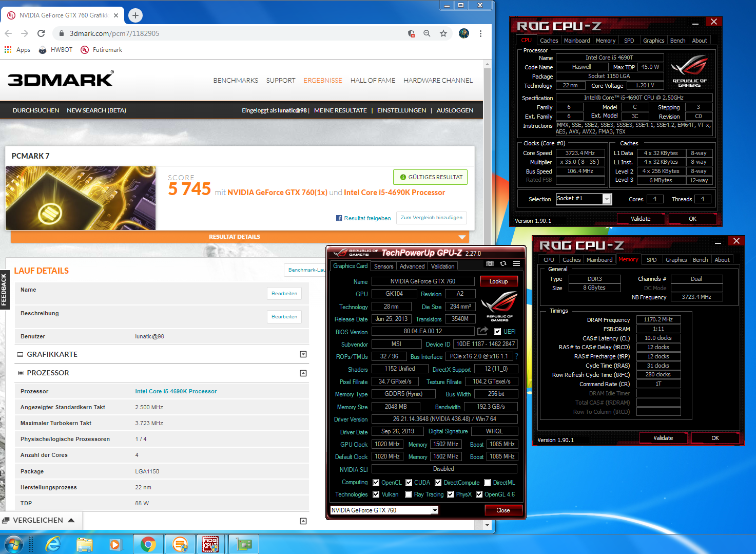Open the BENCHMARKS menu on 3DMark
The image size is (756, 554).
tap(236, 81)
